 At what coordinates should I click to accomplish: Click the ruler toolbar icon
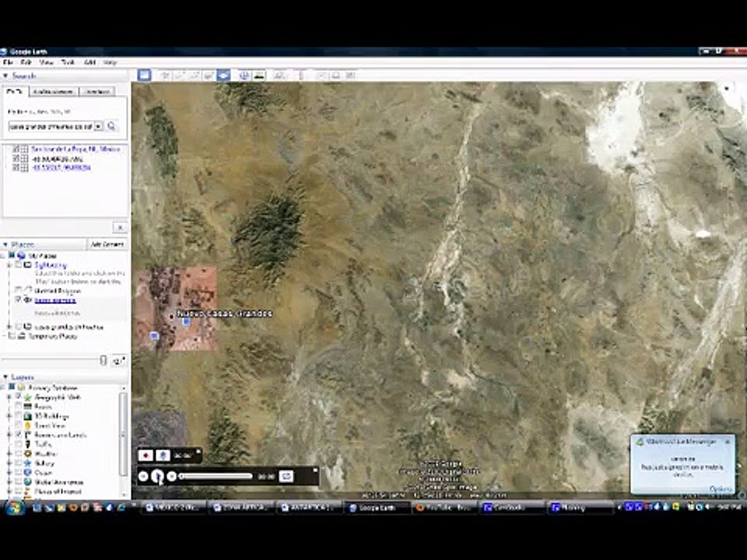[300, 75]
